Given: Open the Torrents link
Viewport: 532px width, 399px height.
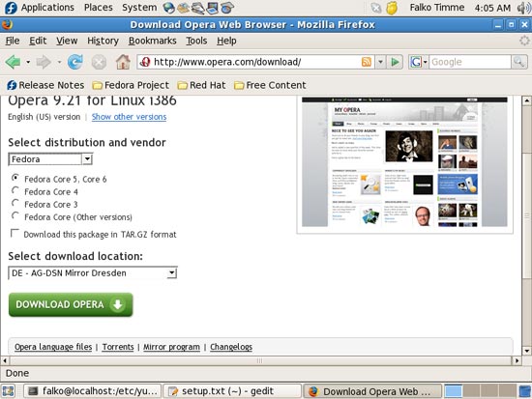Looking at the screenshot, I should click(x=118, y=347).
